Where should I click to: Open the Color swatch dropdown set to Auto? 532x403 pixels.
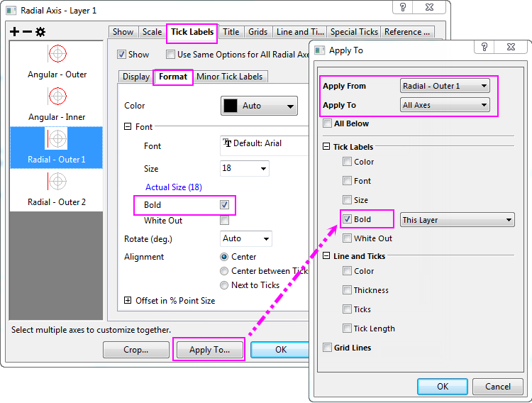259,106
